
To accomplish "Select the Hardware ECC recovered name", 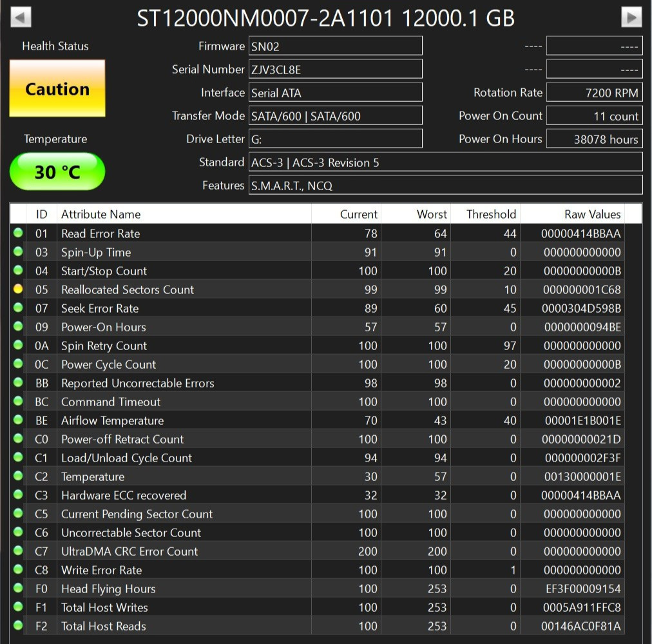I will point(124,495).
